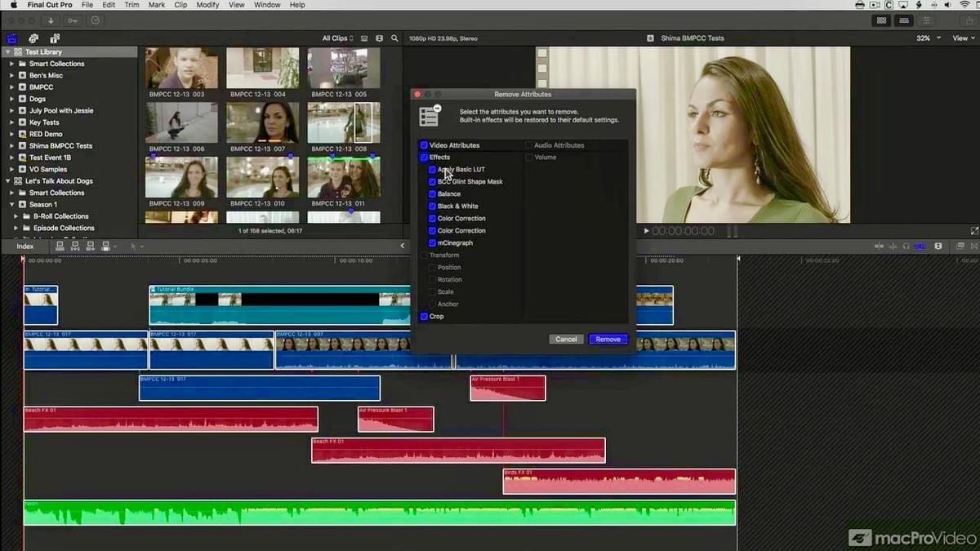
Task: Click the Remove button in dialog
Action: (608, 339)
